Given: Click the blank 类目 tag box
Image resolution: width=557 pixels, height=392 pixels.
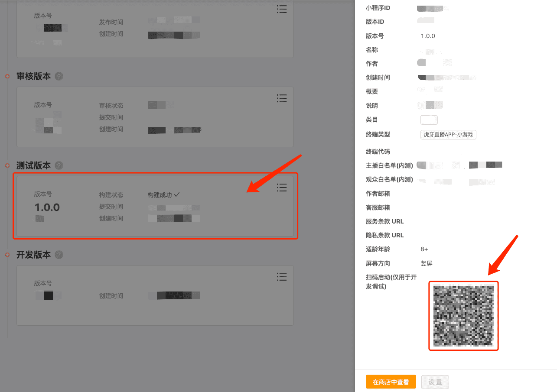Looking at the screenshot, I should tap(429, 120).
